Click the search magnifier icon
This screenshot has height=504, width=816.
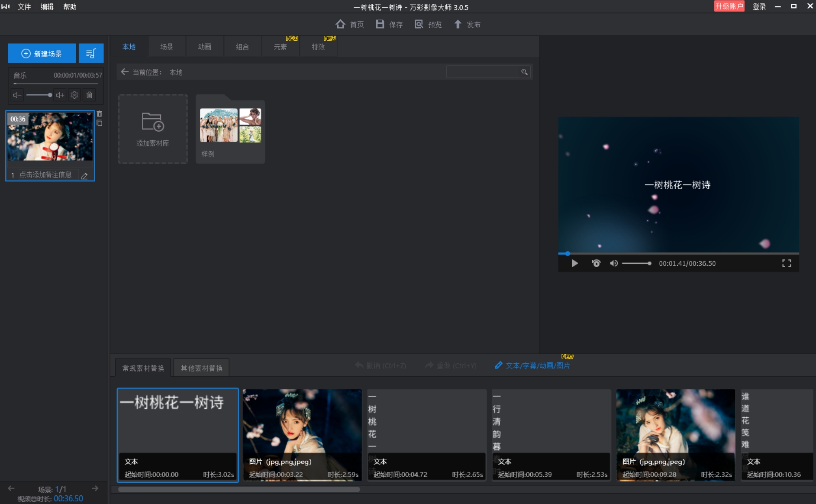coord(524,72)
